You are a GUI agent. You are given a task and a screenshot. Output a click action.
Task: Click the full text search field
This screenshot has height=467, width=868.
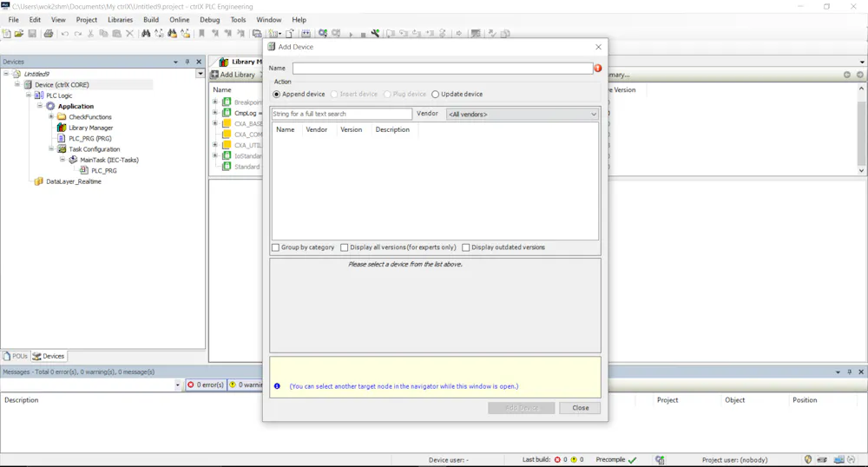(x=341, y=114)
